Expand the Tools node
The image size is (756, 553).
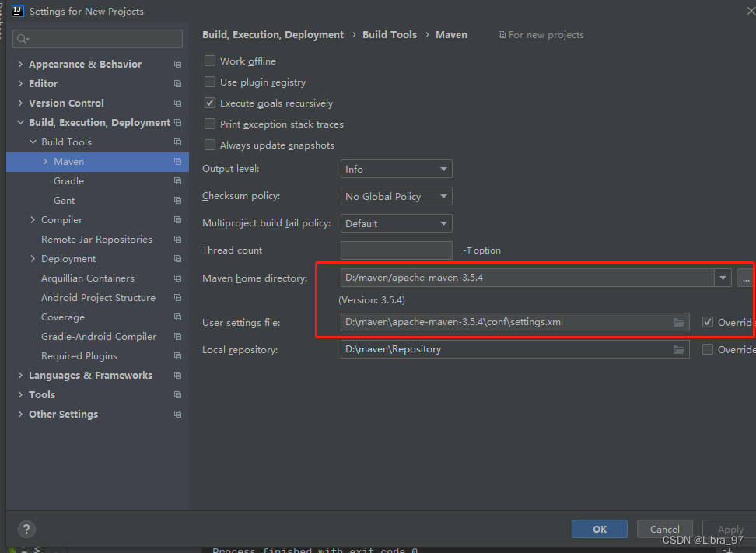click(x=20, y=395)
